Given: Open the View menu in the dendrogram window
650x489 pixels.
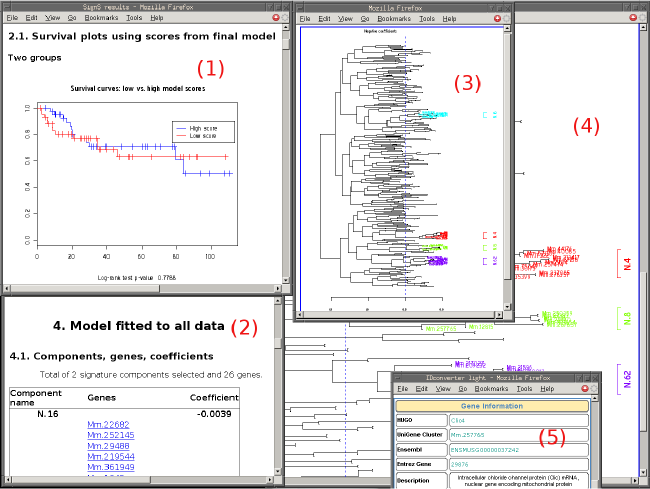Looking at the screenshot, I should point(345,18).
